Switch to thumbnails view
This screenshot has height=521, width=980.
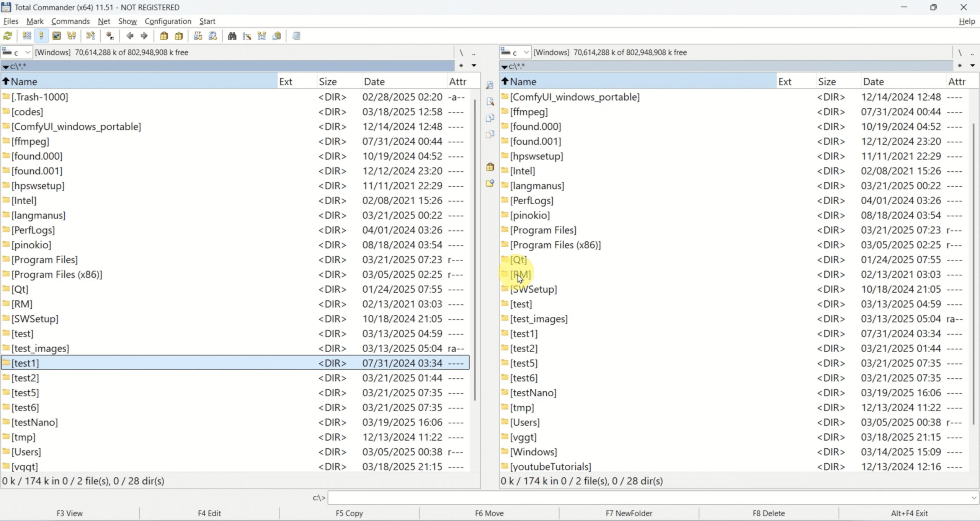[57, 36]
